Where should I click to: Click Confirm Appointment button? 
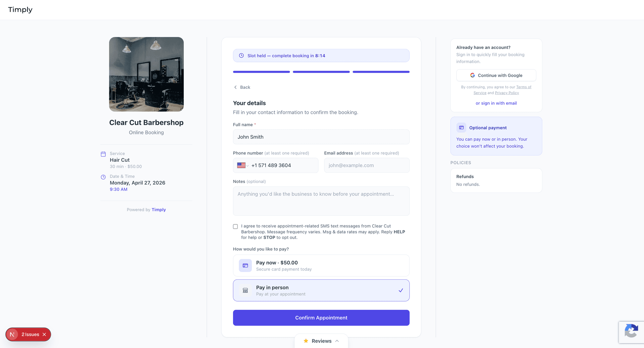(x=321, y=318)
